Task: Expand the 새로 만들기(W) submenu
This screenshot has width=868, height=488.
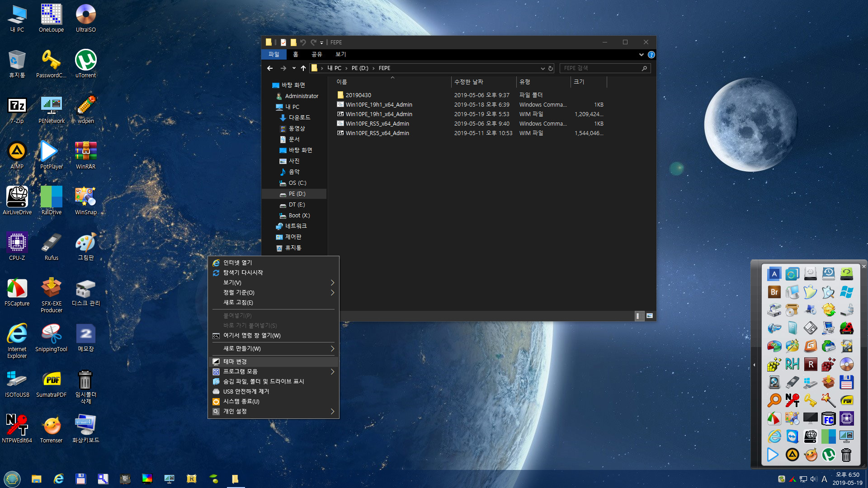Action: click(274, 348)
